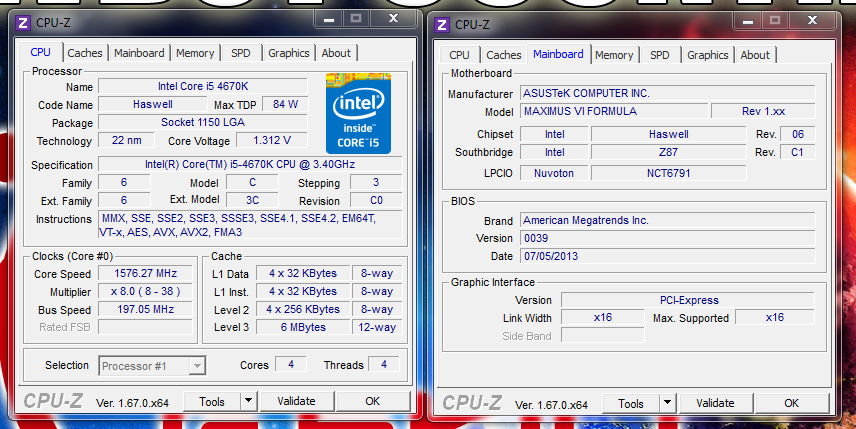The image size is (856, 429).
Task: Click the CPU-Z icon in right window title bar
Action: (442, 25)
